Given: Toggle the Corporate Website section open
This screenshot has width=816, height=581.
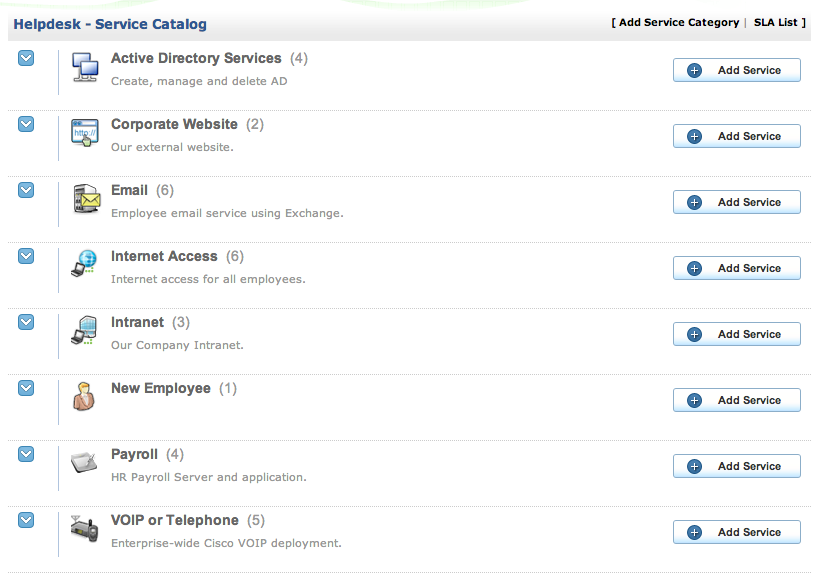Looking at the screenshot, I should tap(25, 124).
